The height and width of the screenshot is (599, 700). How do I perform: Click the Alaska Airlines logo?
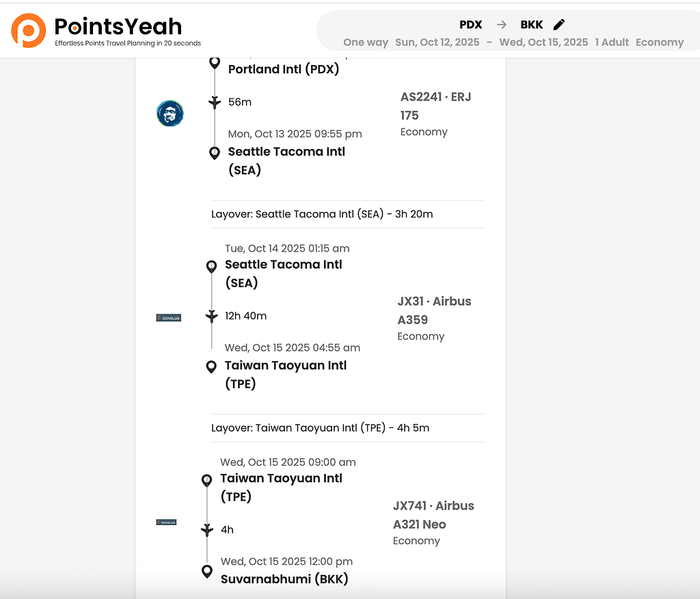[170, 113]
